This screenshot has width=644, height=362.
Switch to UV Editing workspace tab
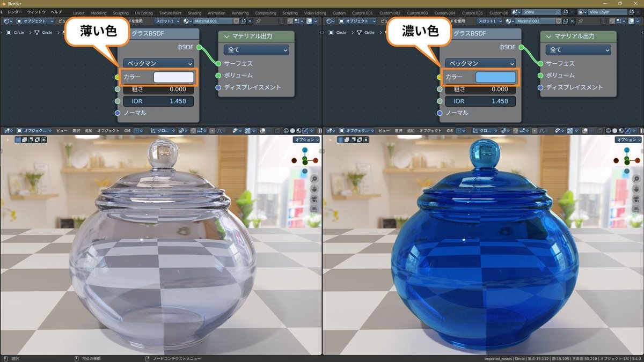click(144, 13)
